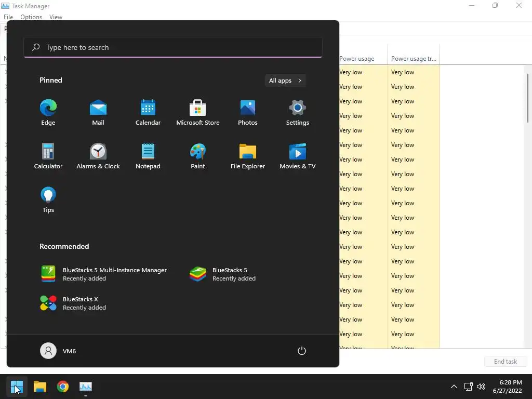Viewport: 532px width, 399px height.
Task: Open BlueStacks 5 Multi-Instance Manager
Action: [x=103, y=274]
